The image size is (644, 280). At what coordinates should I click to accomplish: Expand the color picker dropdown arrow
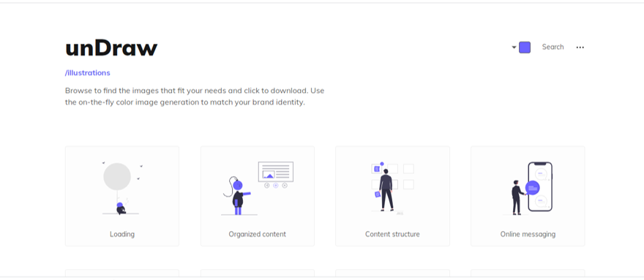pos(514,48)
